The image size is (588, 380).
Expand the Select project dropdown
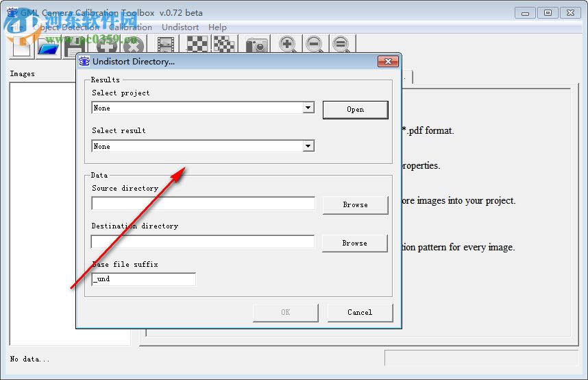[308, 108]
